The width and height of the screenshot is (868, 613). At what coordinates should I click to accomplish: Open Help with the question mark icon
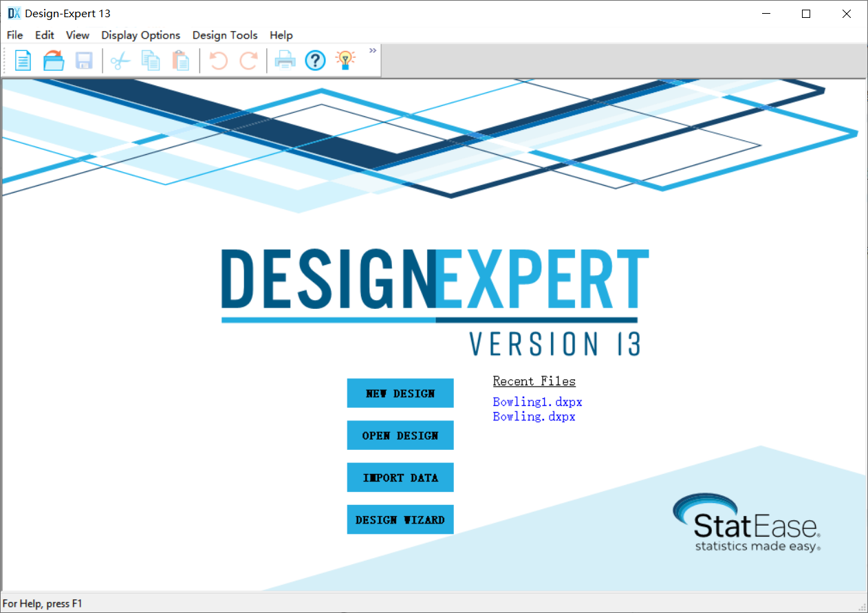click(315, 61)
